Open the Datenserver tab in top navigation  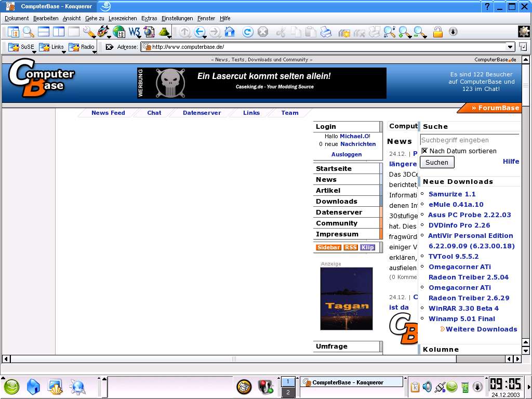point(202,113)
